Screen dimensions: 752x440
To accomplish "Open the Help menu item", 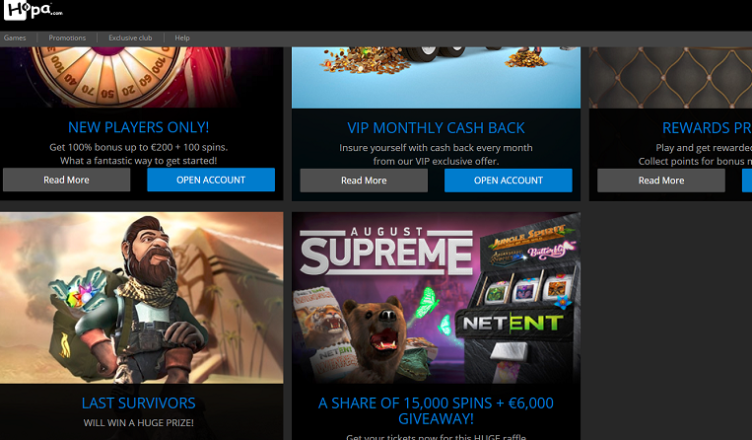I will [x=182, y=38].
